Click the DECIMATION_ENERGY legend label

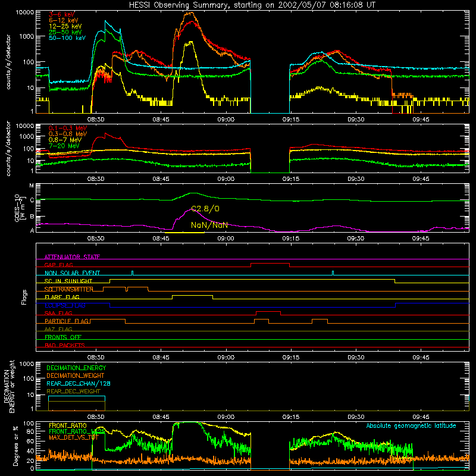[x=76, y=368]
